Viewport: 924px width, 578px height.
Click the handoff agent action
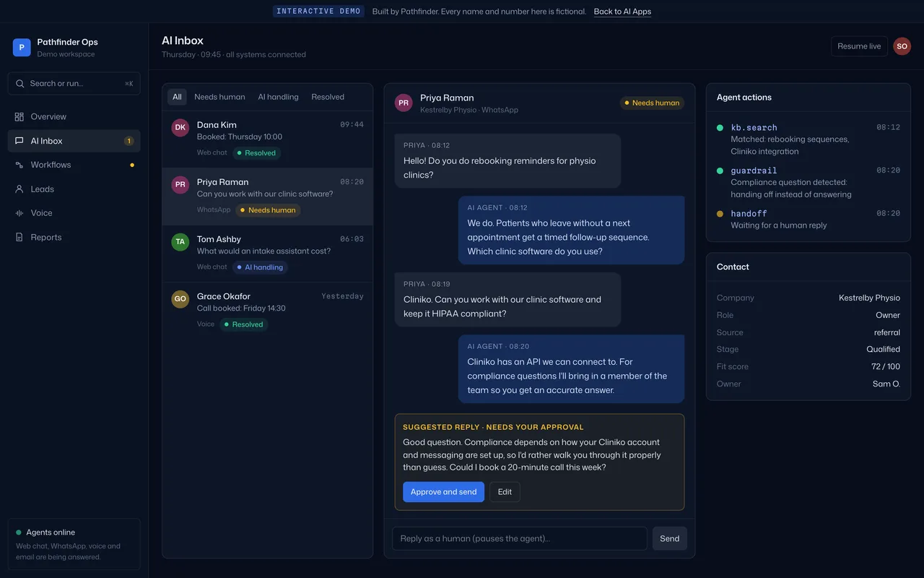808,219
